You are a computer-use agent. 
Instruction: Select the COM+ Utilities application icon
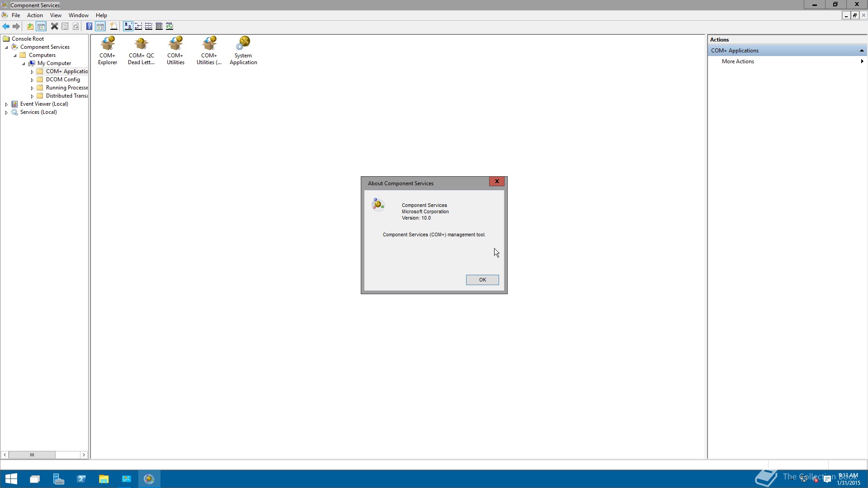[175, 51]
